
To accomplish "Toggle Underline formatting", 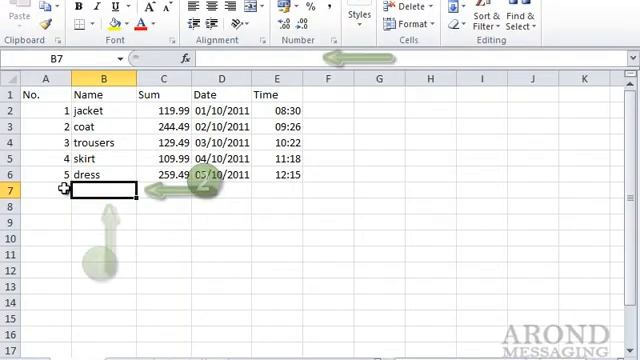I will (x=116, y=6).
